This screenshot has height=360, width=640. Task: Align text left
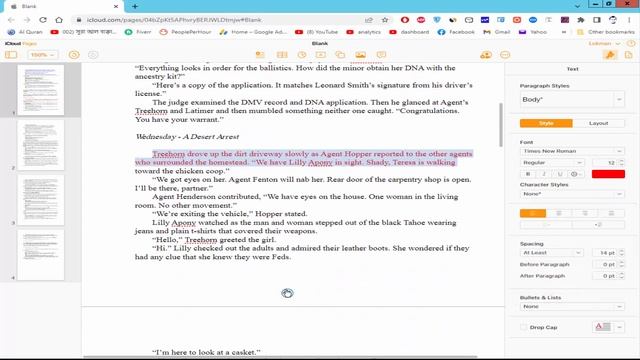click(533, 213)
